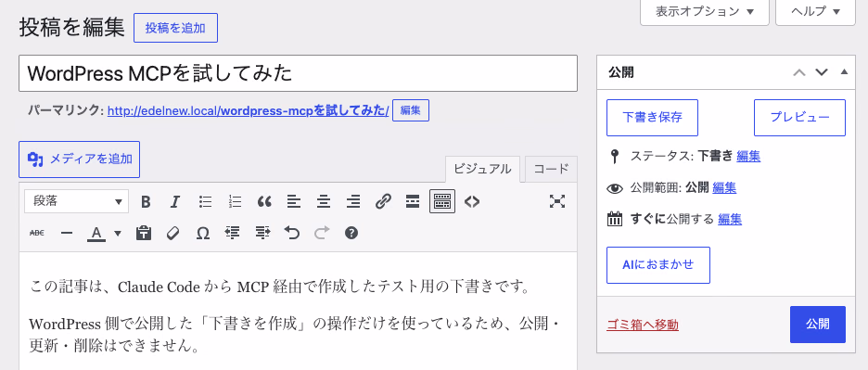Click the ゴミ箱へ移動 link
This screenshot has height=370, width=868.
click(643, 325)
